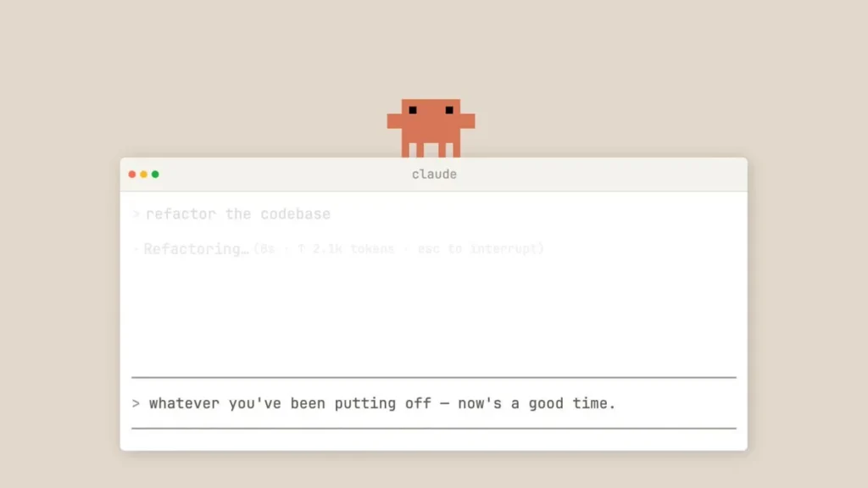
Task: Click the mascot's left black eye
Action: (x=413, y=110)
